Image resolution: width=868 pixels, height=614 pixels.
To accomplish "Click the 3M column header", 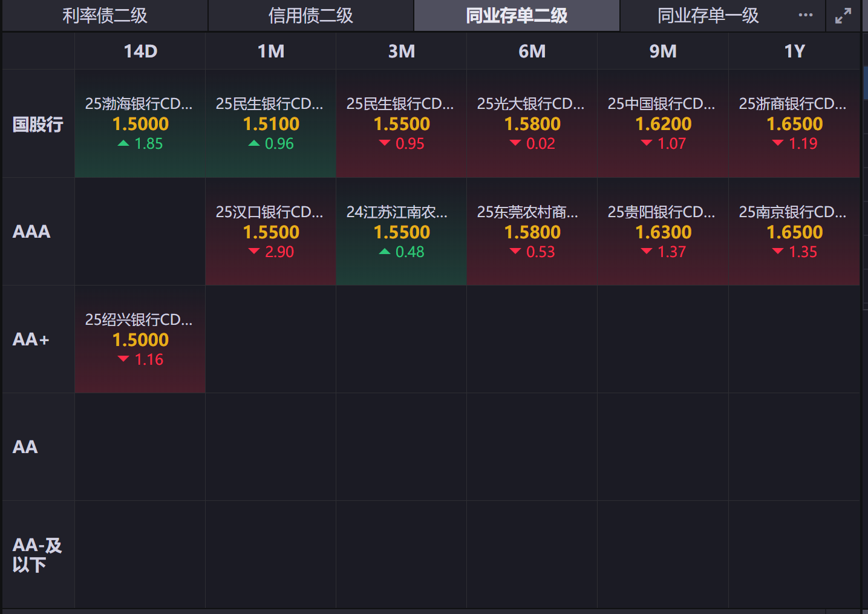I will tap(401, 51).
